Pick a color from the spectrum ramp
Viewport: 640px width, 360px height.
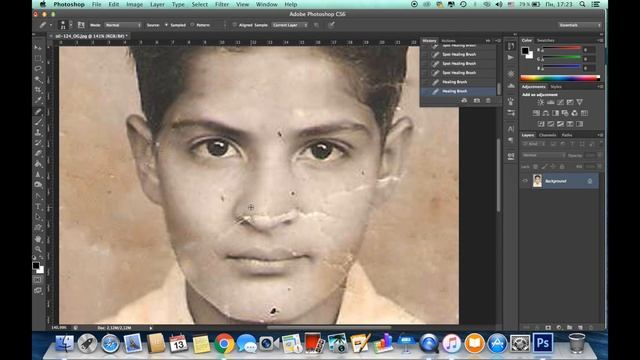[560, 78]
